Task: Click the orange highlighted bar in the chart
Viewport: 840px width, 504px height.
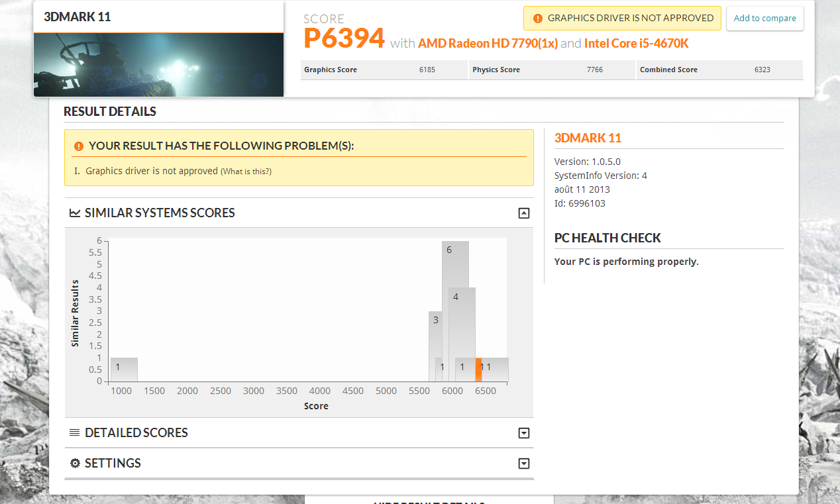Action: (x=478, y=370)
